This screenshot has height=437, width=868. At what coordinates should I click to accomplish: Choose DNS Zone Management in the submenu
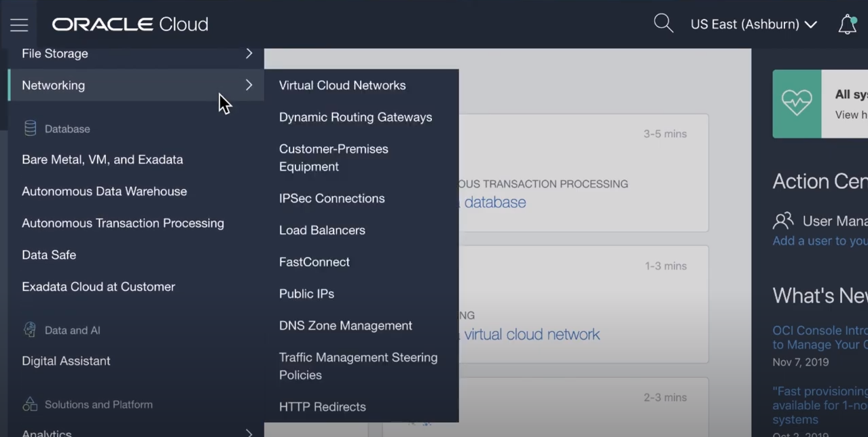pyautogui.click(x=345, y=326)
